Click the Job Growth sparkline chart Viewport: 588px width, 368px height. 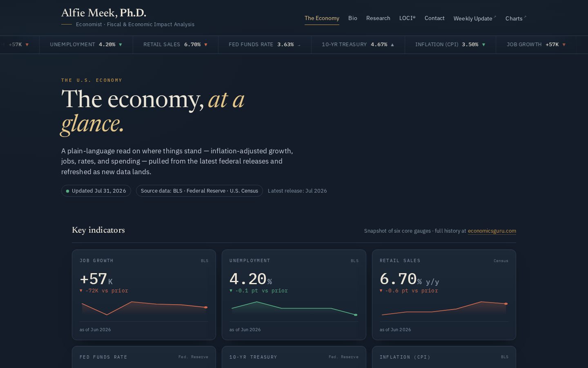point(144,309)
